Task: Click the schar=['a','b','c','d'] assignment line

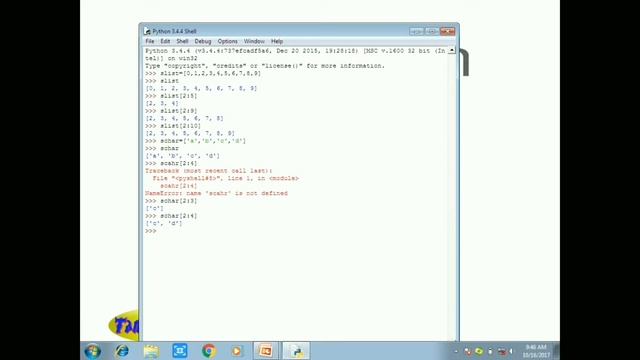Action: (196, 141)
